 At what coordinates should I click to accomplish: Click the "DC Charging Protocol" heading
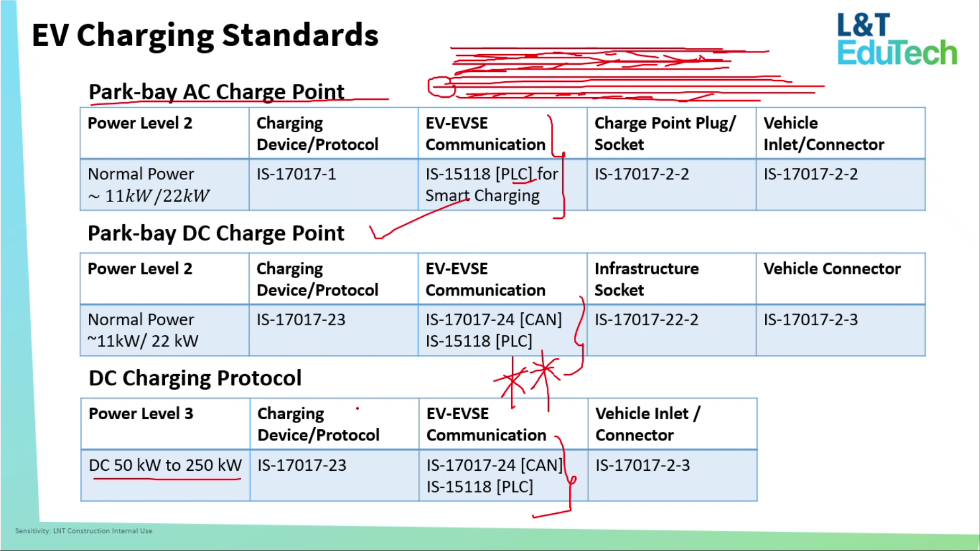tap(195, 378)
